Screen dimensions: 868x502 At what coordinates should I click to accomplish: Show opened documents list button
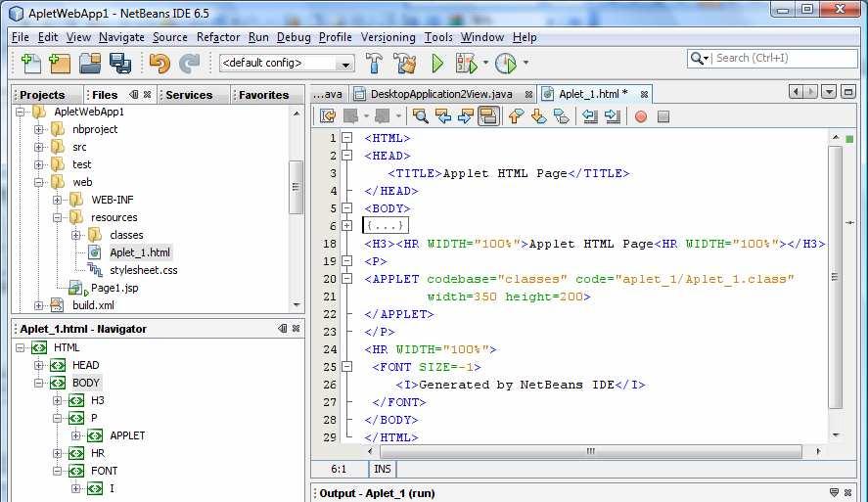829,92
